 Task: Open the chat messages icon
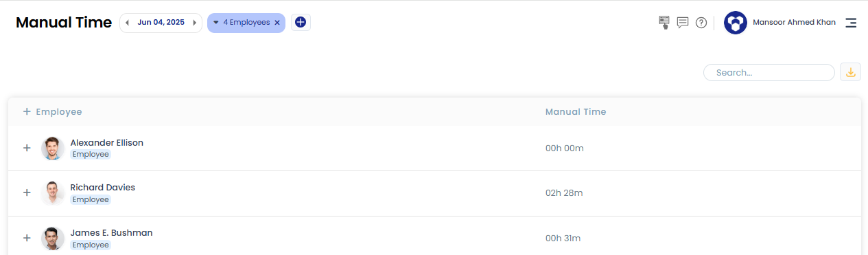click(683, 23)
